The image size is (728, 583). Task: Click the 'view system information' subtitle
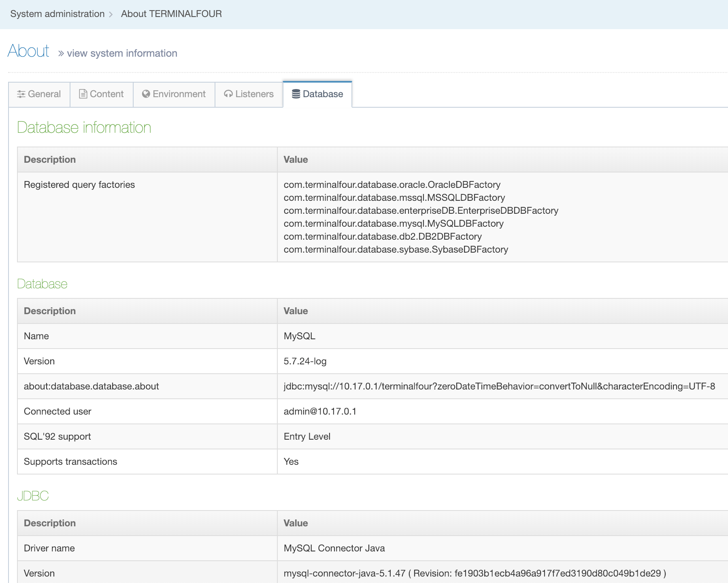click(x=122, y=53)
